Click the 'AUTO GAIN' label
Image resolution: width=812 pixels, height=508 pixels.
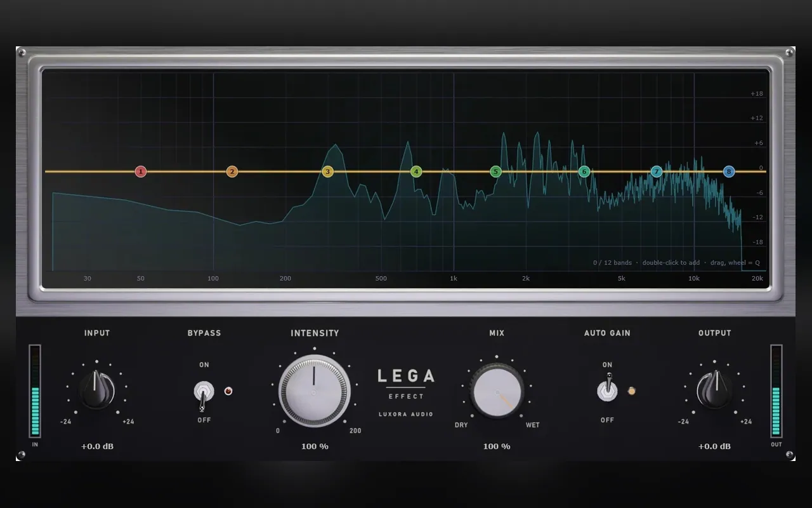pos(607,333)
